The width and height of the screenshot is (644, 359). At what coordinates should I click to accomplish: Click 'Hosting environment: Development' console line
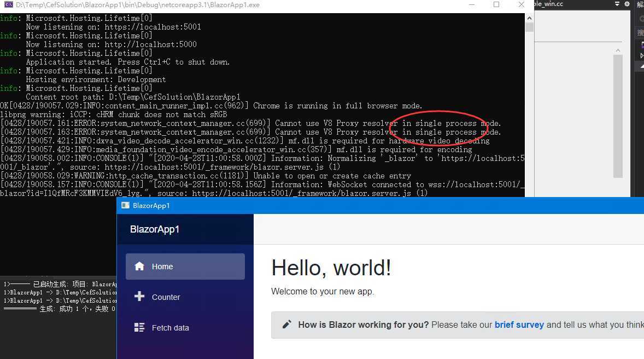tap(96, 79)
